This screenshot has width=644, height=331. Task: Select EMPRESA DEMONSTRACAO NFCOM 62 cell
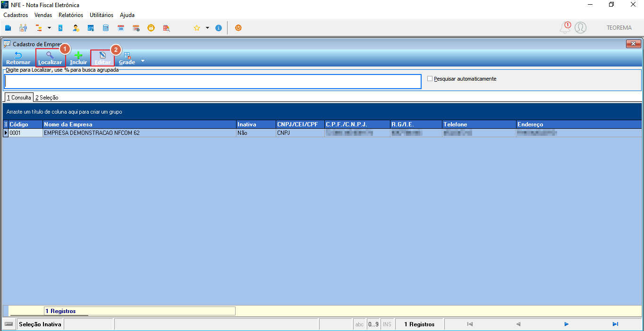click(x=139, y=133)
